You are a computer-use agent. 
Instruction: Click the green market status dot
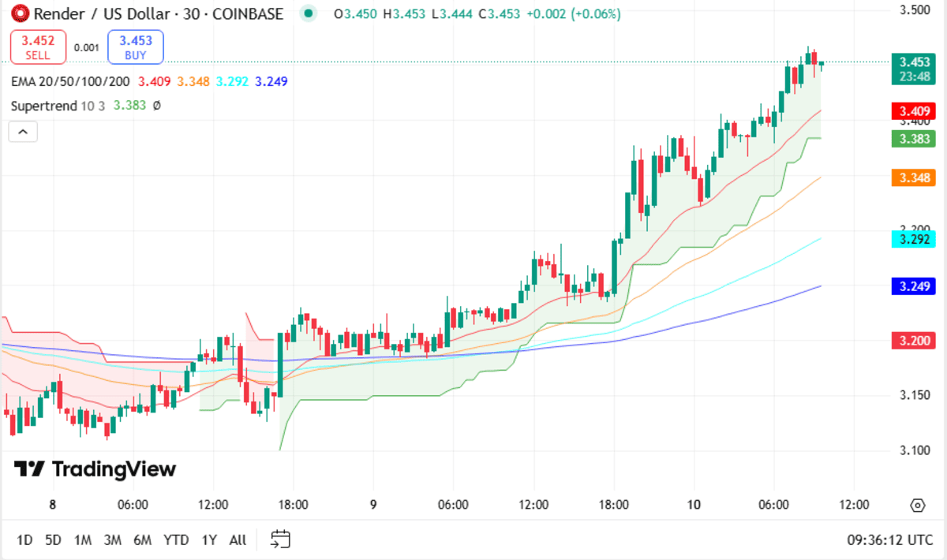point(309,13)
